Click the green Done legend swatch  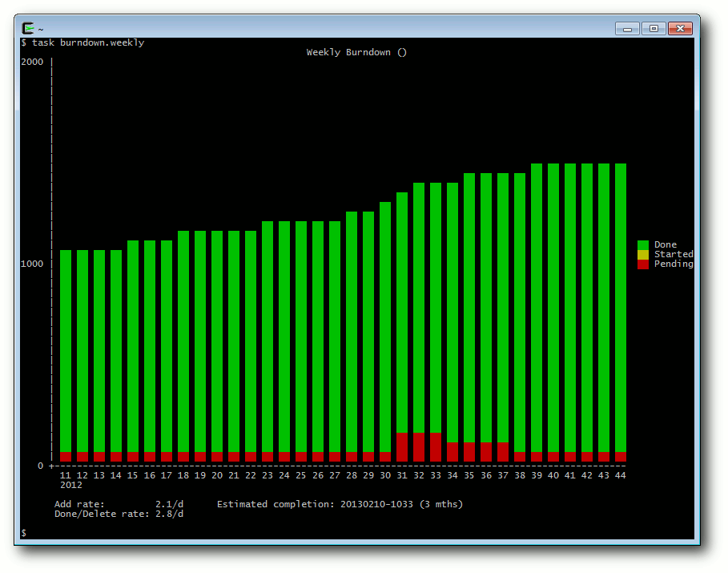(x=642, y=245)
